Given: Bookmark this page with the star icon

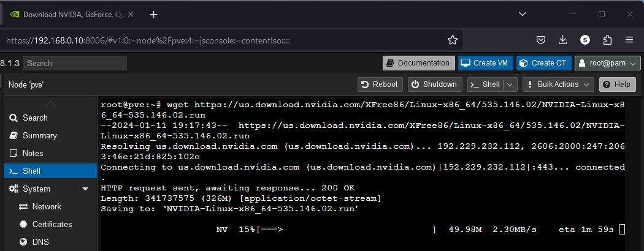Looking at the screenshot, I should [452, 40].
